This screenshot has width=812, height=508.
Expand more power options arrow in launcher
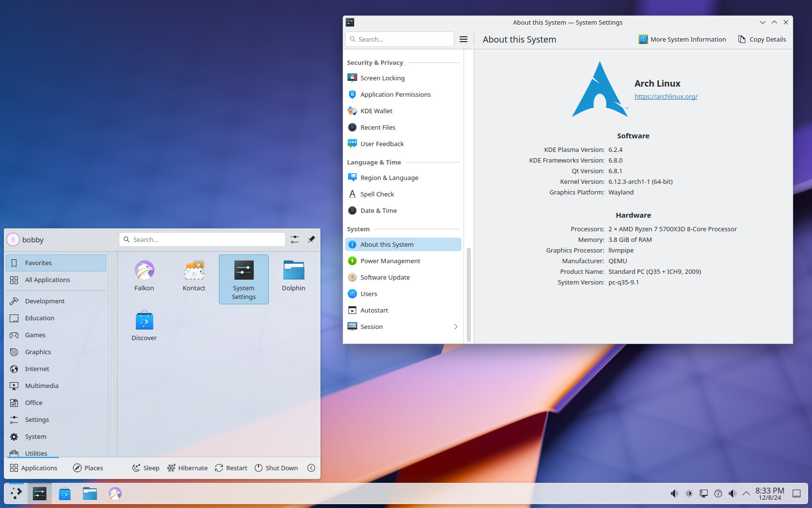311,468
